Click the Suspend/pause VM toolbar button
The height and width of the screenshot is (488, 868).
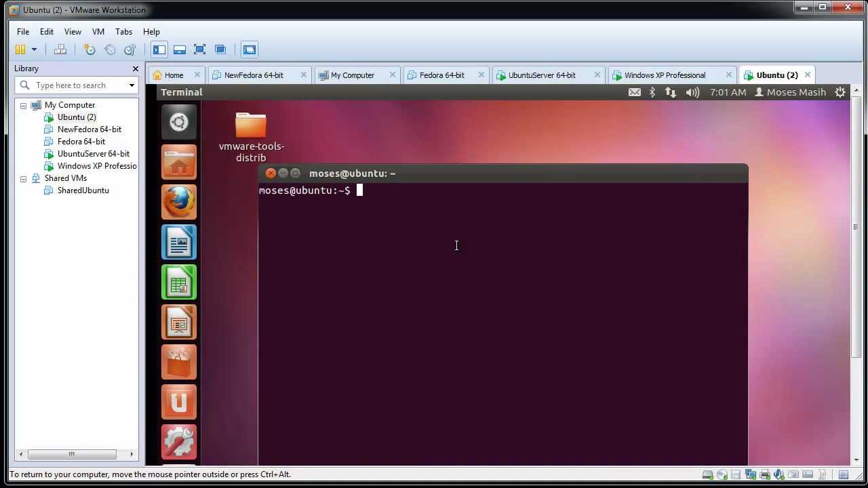click(20, 49)
